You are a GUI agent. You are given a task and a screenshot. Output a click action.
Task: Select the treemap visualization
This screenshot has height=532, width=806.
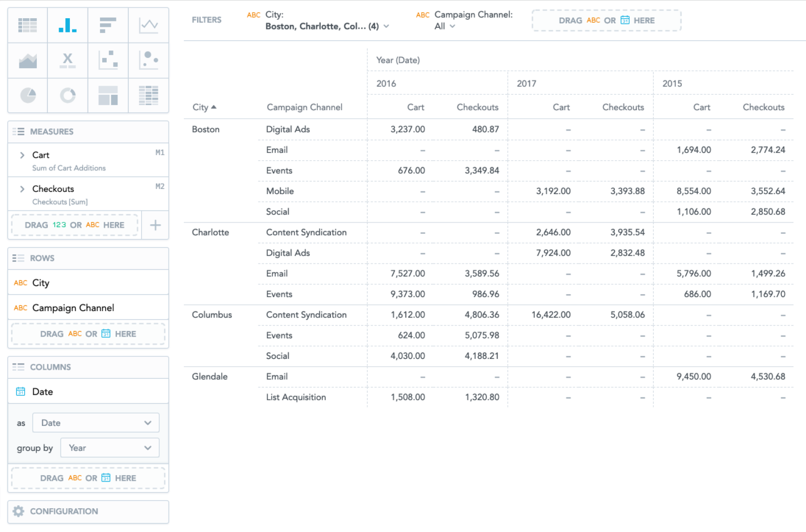pos(108,95)
